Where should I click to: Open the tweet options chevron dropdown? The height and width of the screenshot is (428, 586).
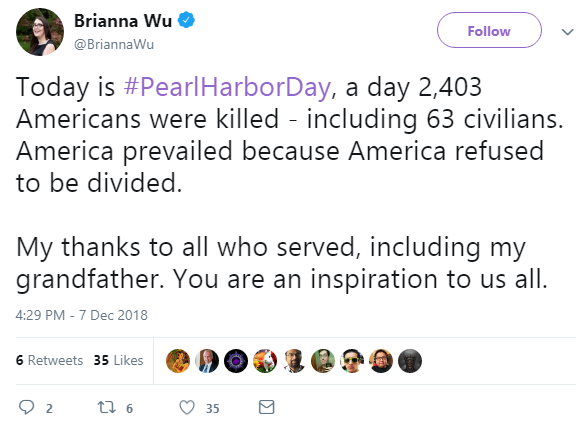(567, 32)
